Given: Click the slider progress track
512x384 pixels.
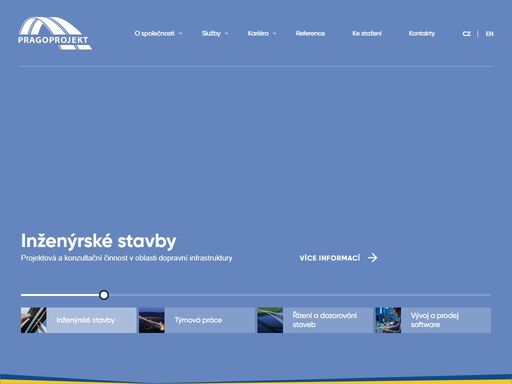Looking at the screenshot, I should click(256, 295).
